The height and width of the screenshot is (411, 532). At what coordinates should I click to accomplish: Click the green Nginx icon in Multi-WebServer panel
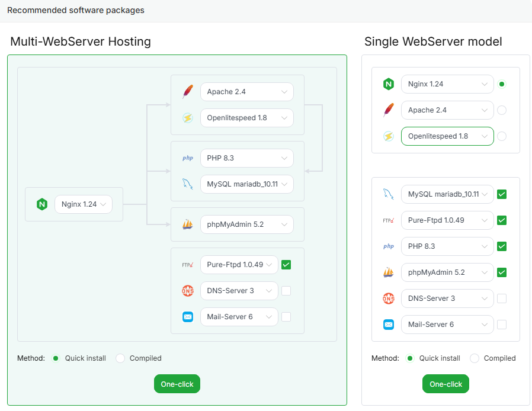[41, 204]
